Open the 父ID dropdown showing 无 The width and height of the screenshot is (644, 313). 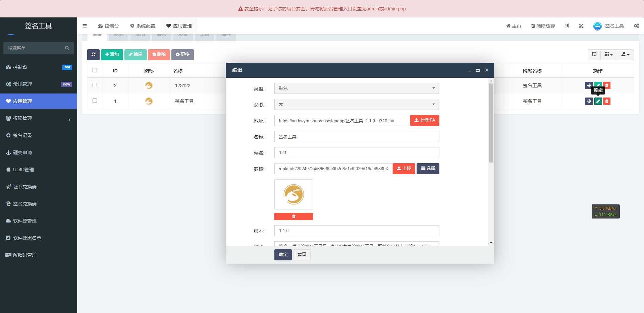[357, 104]
